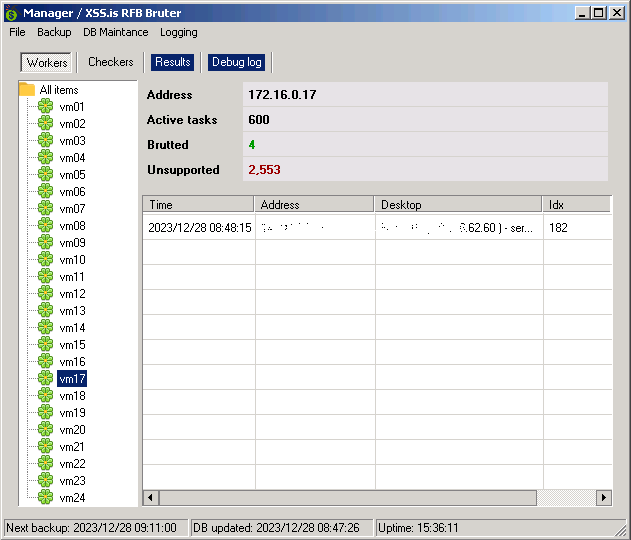This screenshot has width=631, height=540.
Task: Click the All items folder icon
Action: [x=27, y=89]
